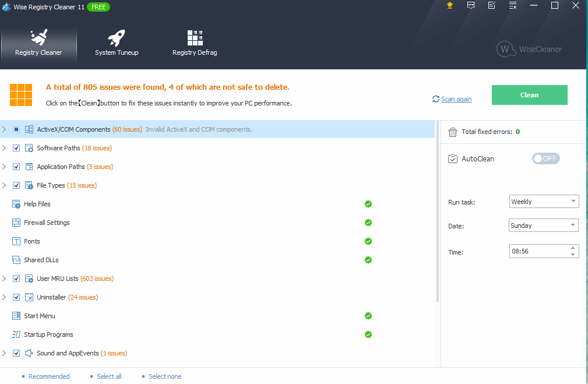Click the Wise Registry Cleaner app logo icon
The height and width of the screenshot is (384, 588).
tap(6, 7)
